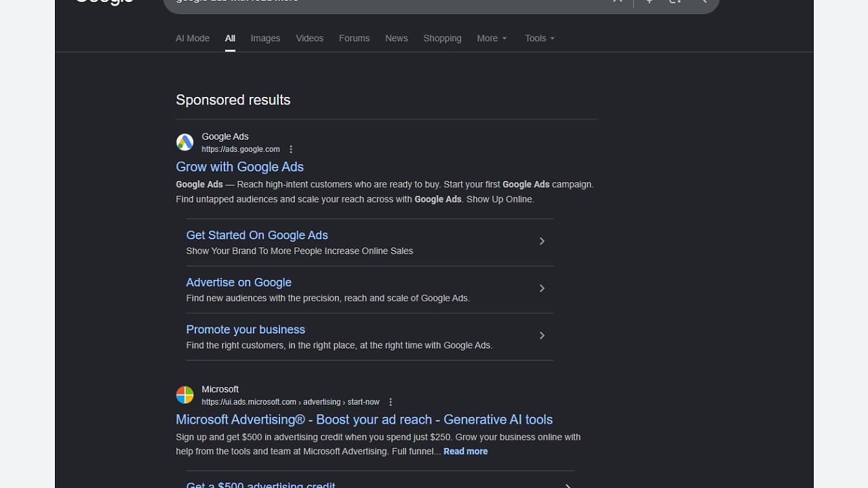868x488 pixels.
Task: Open the Advertise on Google sitelink
Action: pyautogui.click(x=239, y=283)
